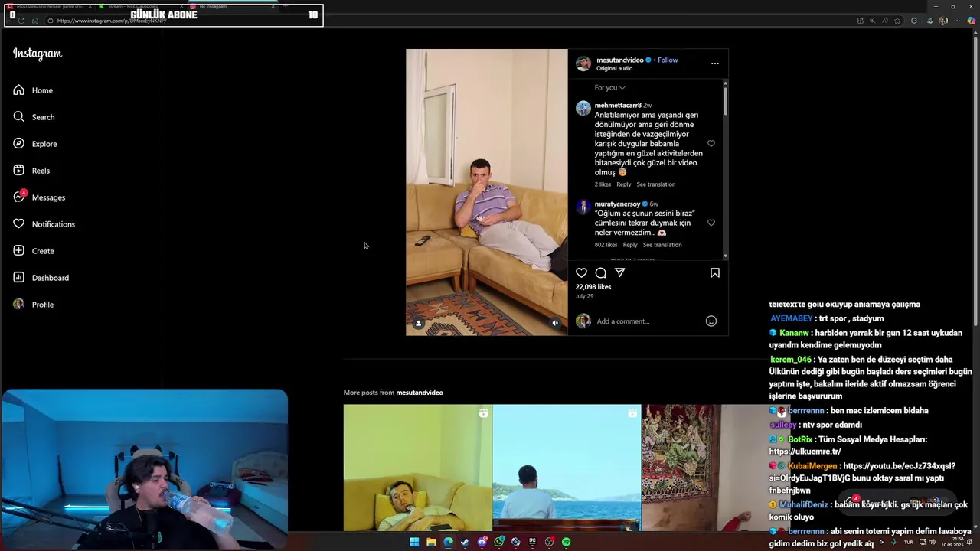Click the browser address bar URL
Viewport: 980px width, 551px height.
tap(112, 21)
